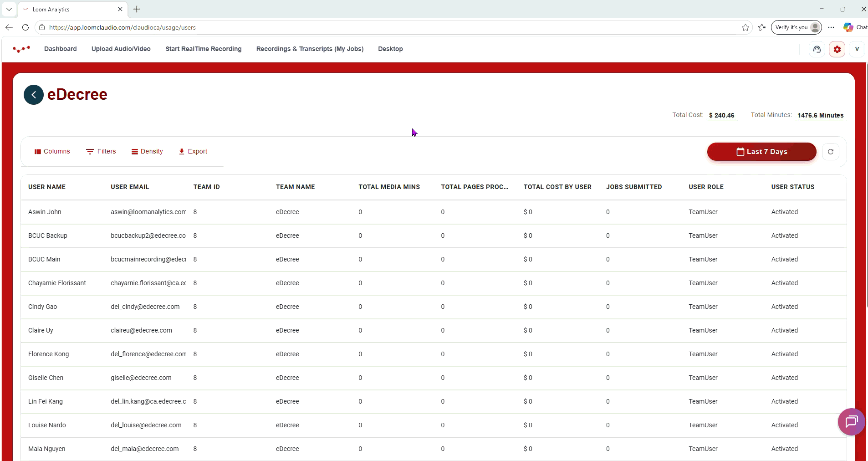The height and width of the screenshot is (461, 868).
Task: Open browser more options ellipsis
Action: tap(831, 27)
